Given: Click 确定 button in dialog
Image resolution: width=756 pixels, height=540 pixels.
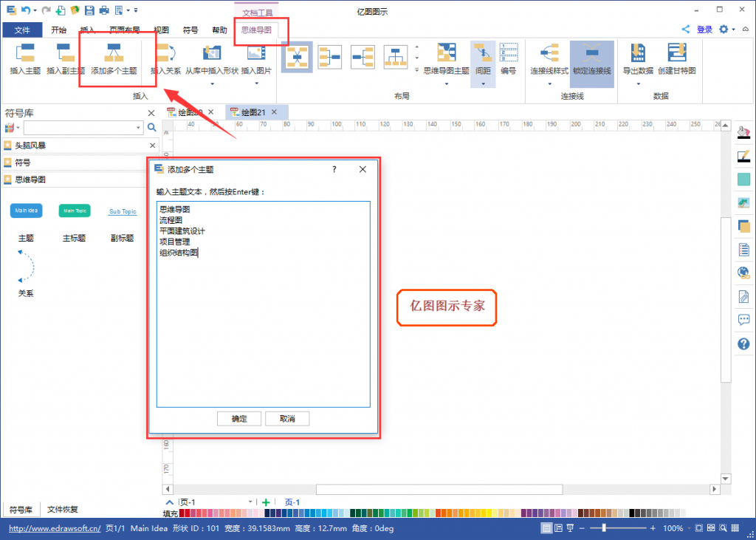Looking at the screenshot, I should pyautogui.click(x=239, y=419).
